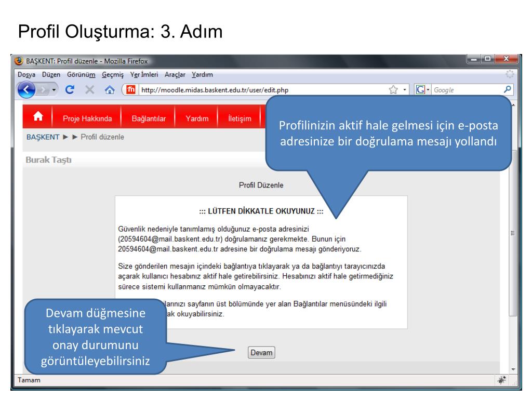Open the Google search engine selector
This screenshot has width=532, height=399.
(x=422, y=89)
